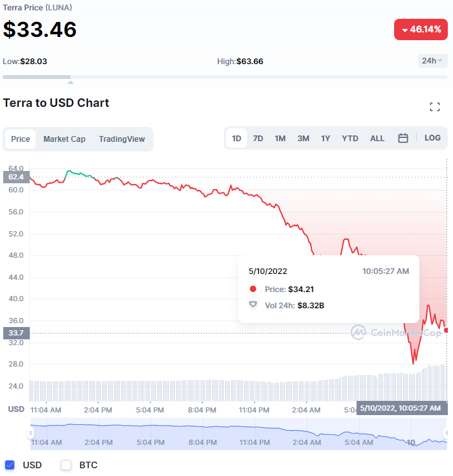
Task: Click the fullscreen expand chart icon
Action: coord(435,107)
